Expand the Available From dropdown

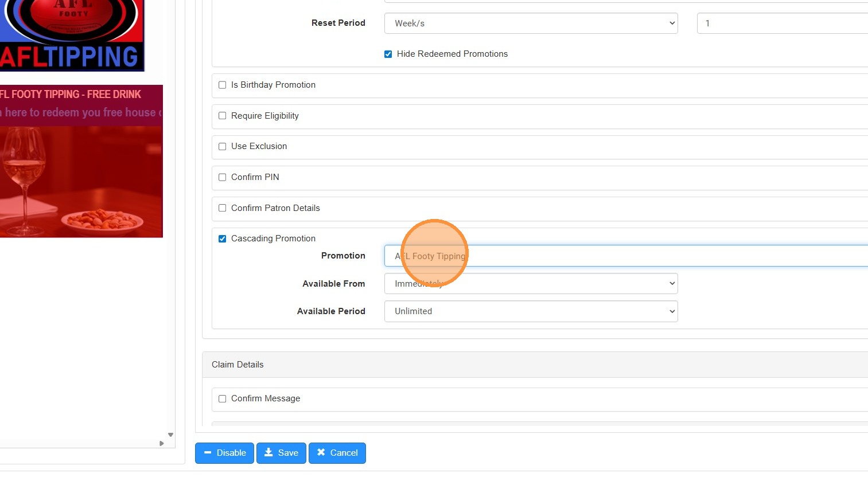coord(531,284)
